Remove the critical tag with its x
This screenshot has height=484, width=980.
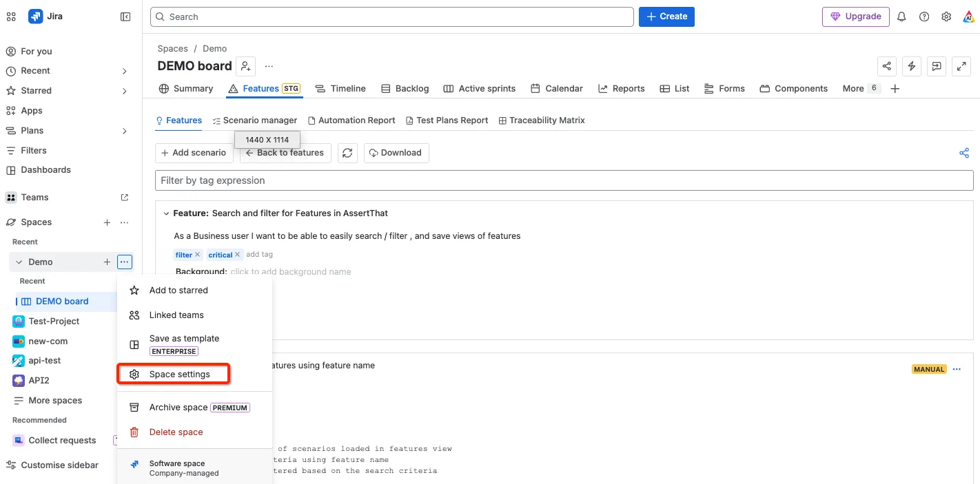(237, 255)
